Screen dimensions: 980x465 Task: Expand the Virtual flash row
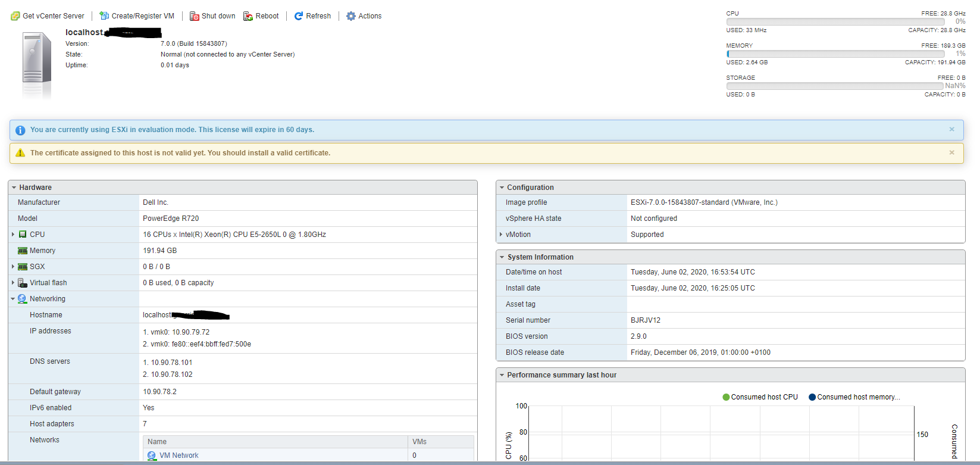click(13, 283)
